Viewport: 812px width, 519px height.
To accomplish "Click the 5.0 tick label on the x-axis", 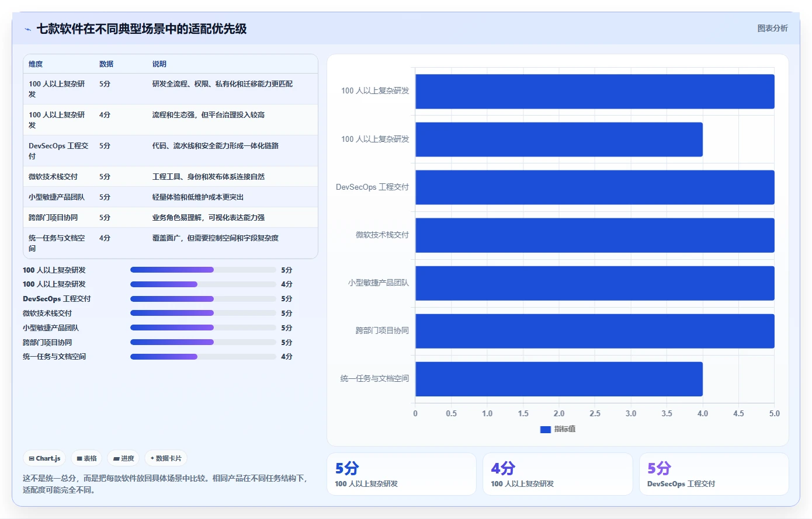I will 775,413.
